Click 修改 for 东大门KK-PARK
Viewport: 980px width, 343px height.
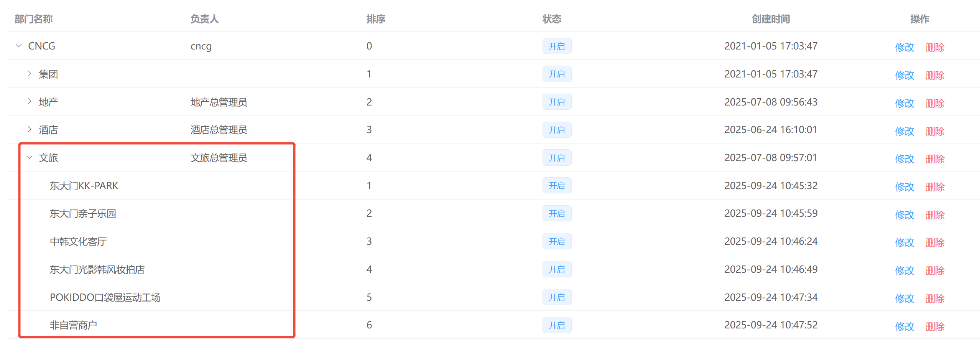904,187
